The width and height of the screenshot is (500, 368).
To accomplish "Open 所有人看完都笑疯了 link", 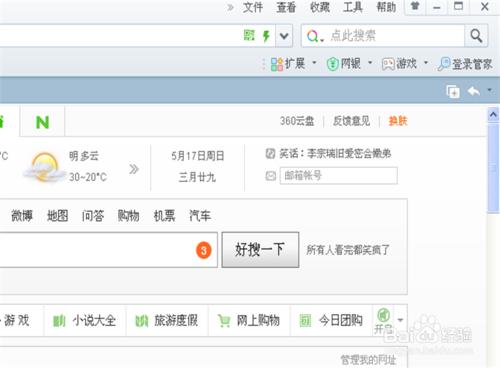I will [348, 250].
